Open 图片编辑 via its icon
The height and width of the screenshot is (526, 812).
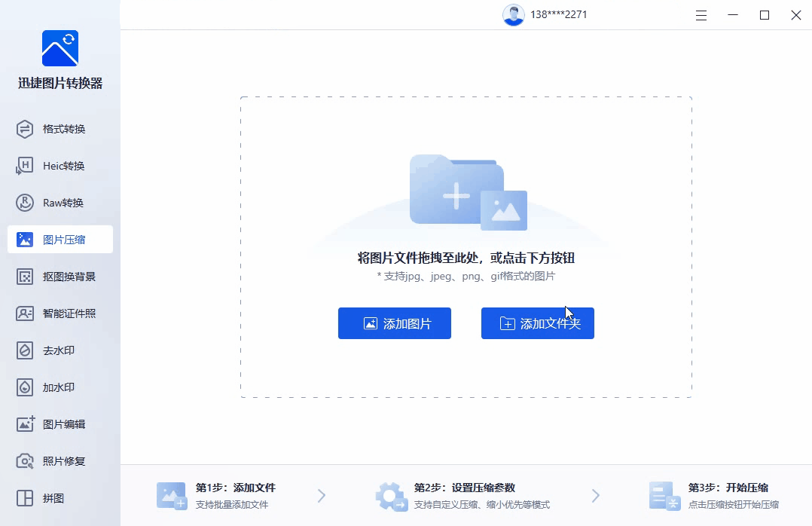coord(25,424)
